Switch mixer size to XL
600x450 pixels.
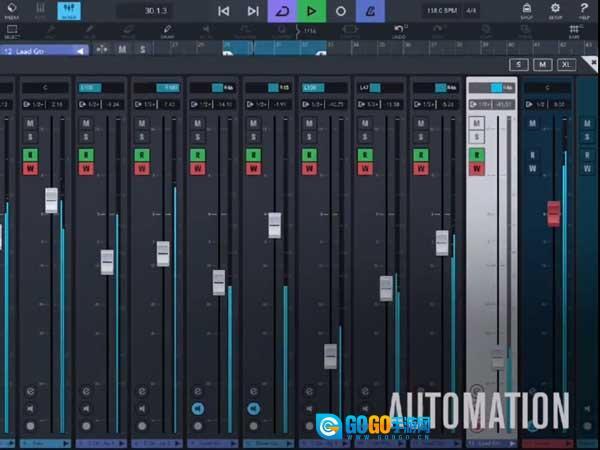coord(567,65)
